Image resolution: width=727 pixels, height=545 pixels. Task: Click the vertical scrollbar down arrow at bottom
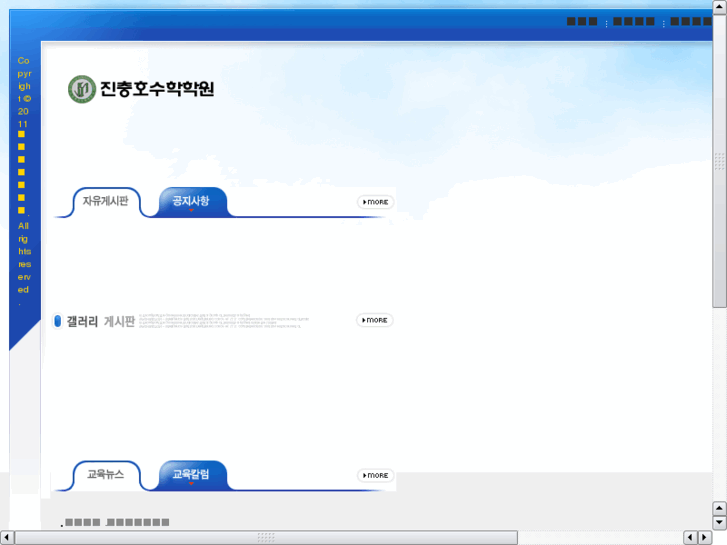(719, 523)
